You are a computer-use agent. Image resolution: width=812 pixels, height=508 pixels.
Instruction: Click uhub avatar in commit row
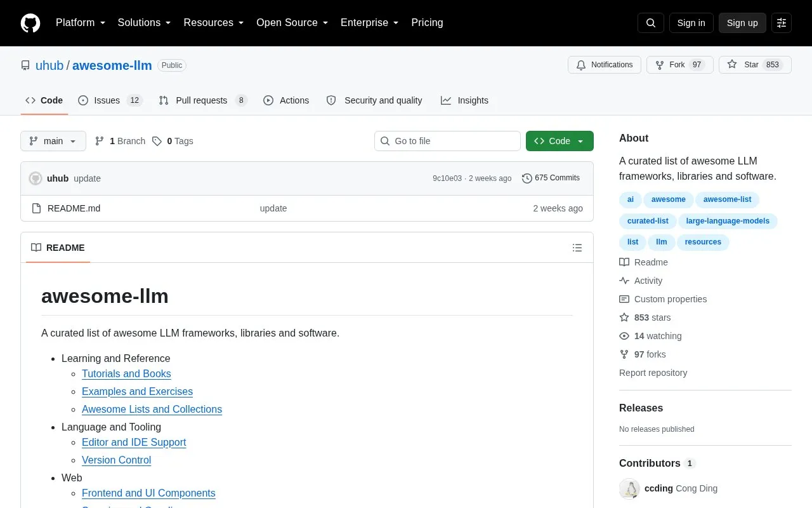[36, 178]
